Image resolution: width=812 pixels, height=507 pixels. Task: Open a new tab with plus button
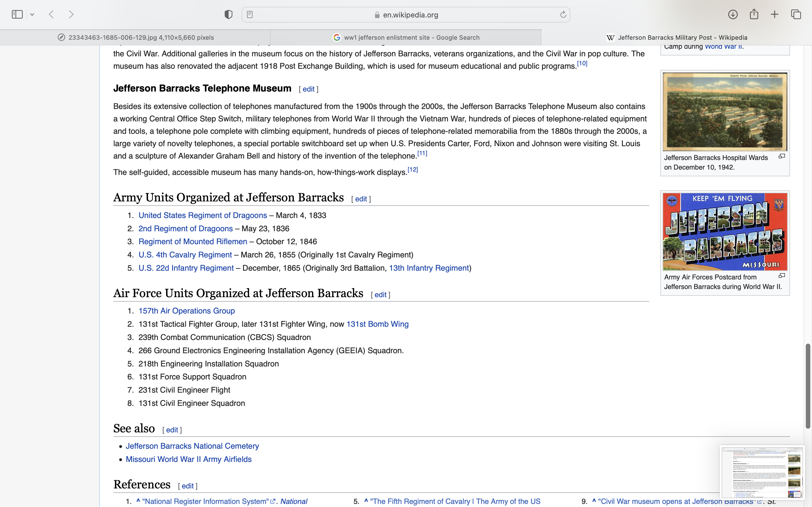(775, 14)
